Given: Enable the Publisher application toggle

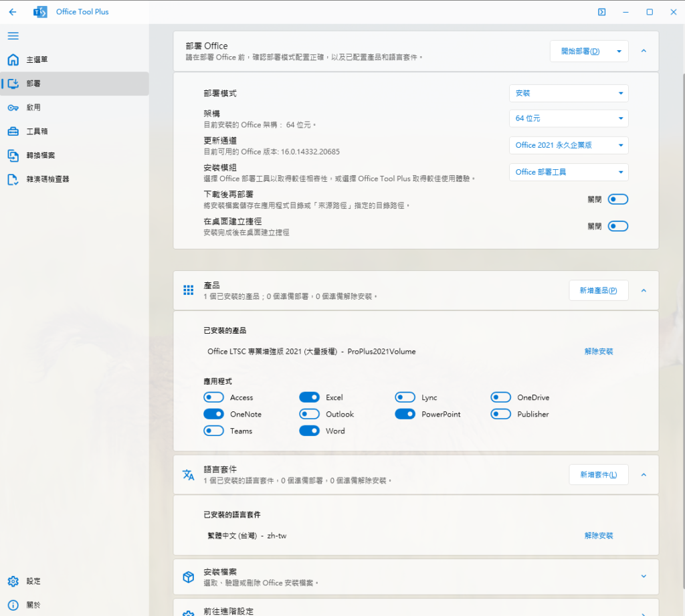Looking at the screenshot, I should 500,414.
